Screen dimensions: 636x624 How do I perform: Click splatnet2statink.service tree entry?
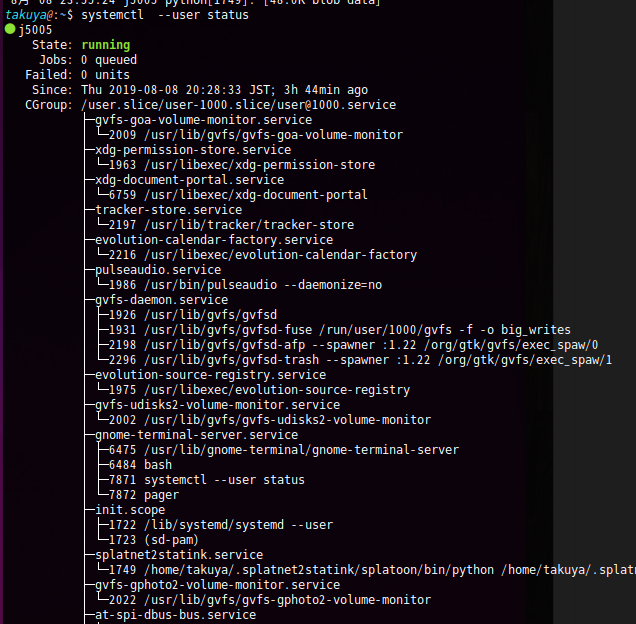click(x=179, y=555)
